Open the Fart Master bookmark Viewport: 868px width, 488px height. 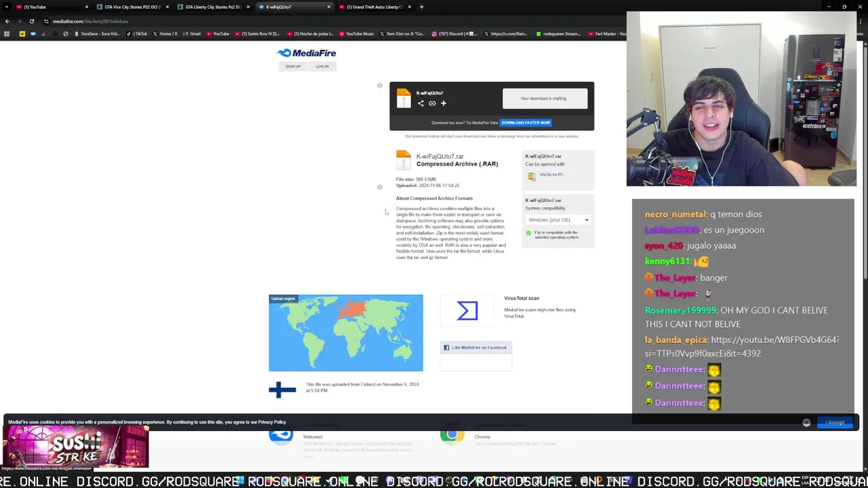tap(607, 34)
